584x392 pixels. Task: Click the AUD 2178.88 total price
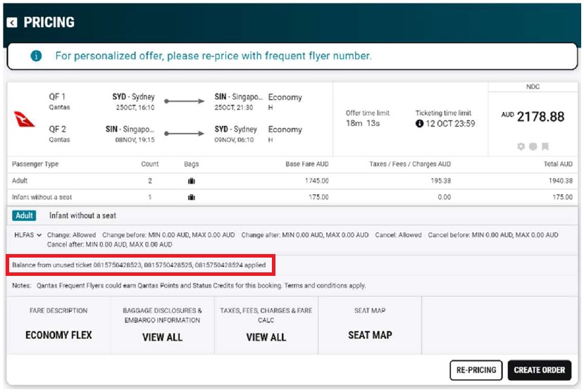tap(533, 117)
